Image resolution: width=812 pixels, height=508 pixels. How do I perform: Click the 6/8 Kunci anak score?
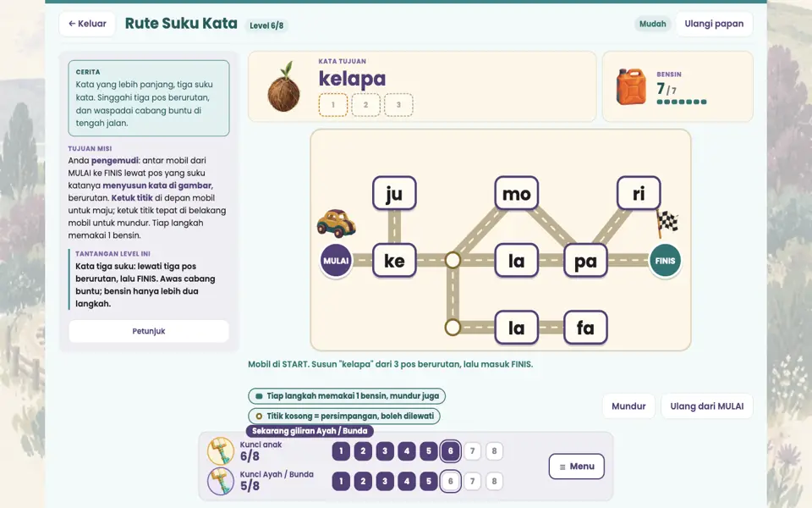pyautogui.click(x=250, y=456)
